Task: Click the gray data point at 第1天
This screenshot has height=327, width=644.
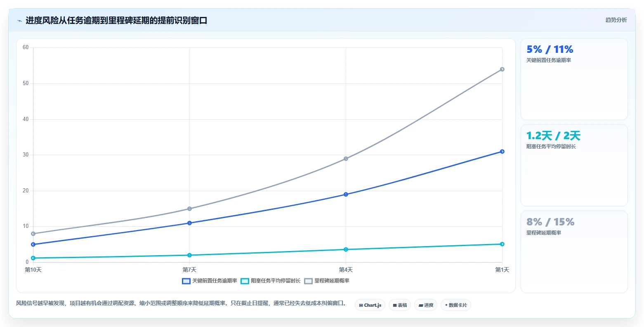Action: tap(502, 69)
